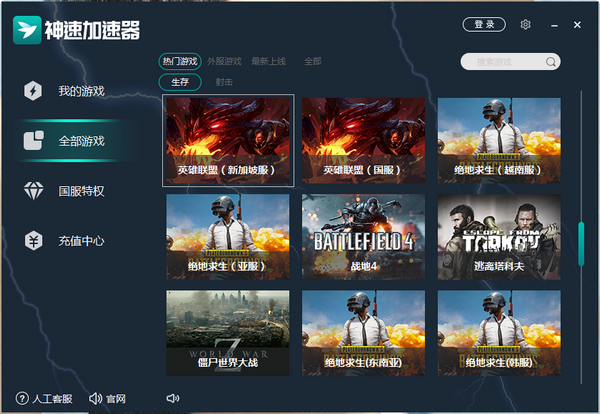Select 战地4 Battlefield 4 game card

coord(363,237)
